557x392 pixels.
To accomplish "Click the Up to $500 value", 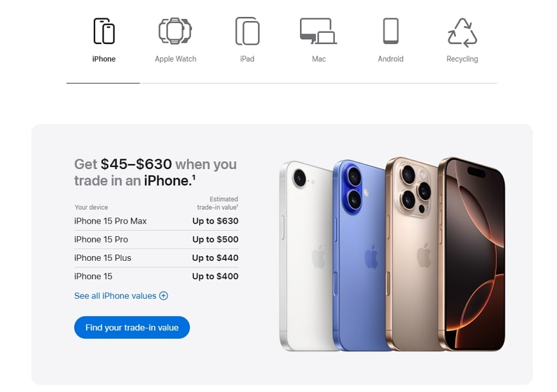I will (216, 239).
